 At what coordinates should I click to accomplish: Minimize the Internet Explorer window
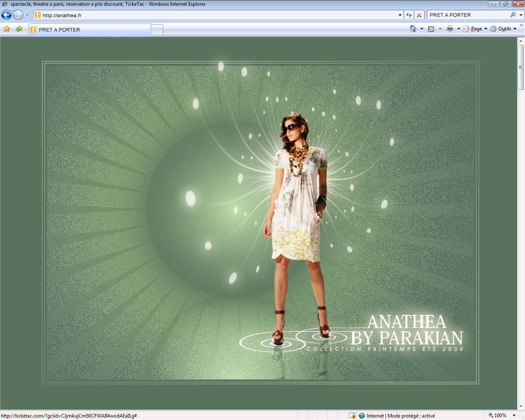pos(493,4)
